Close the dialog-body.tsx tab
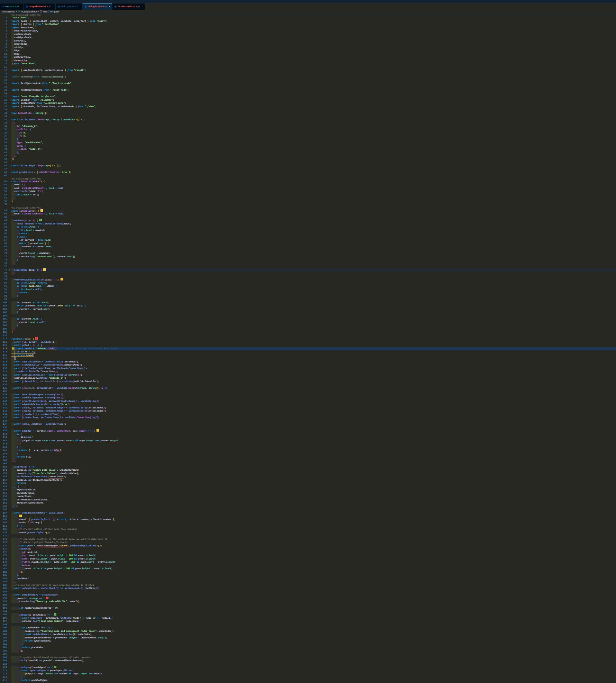This screenshot has width=616, height=683. tap(110, 7)
